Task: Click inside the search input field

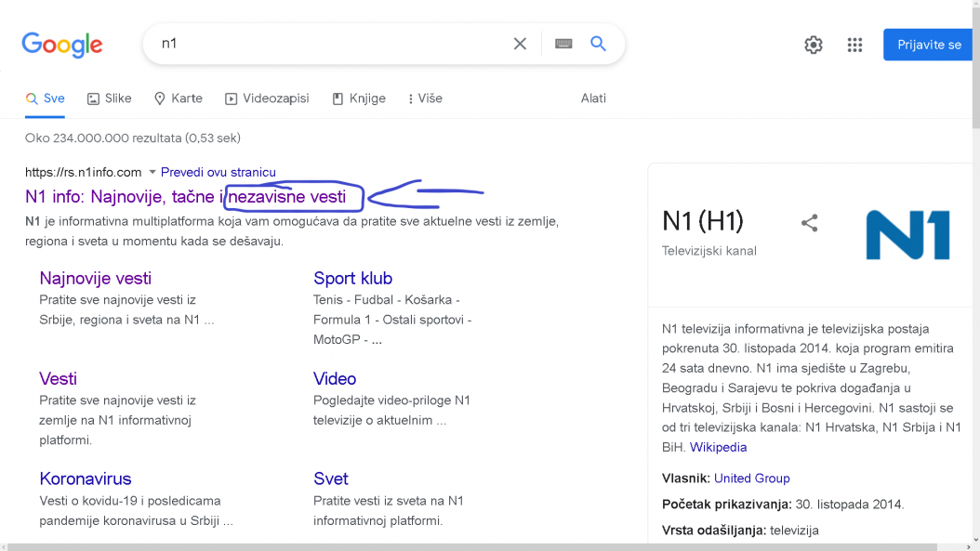Action: (x=331, y=44)
